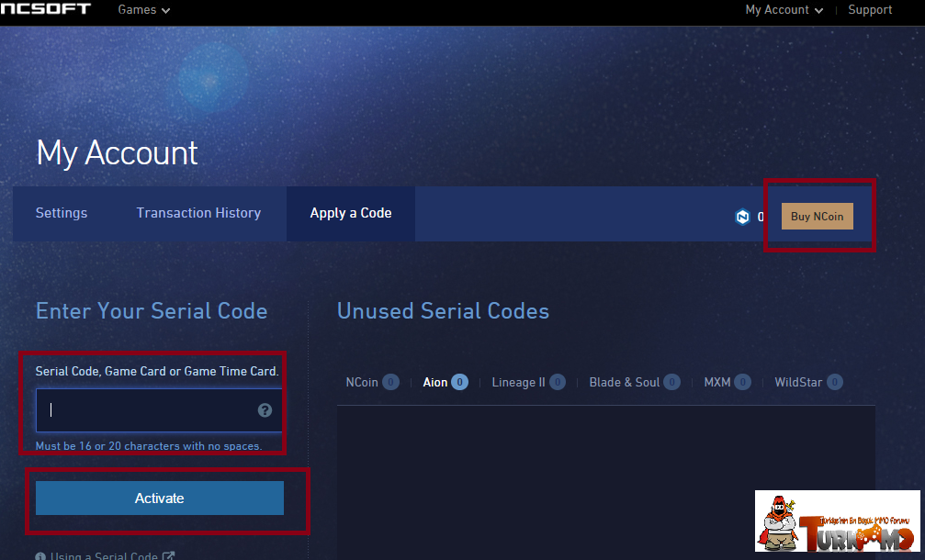
Task: Select the Lineage II codes tab
Action: (x=528, y=382)
